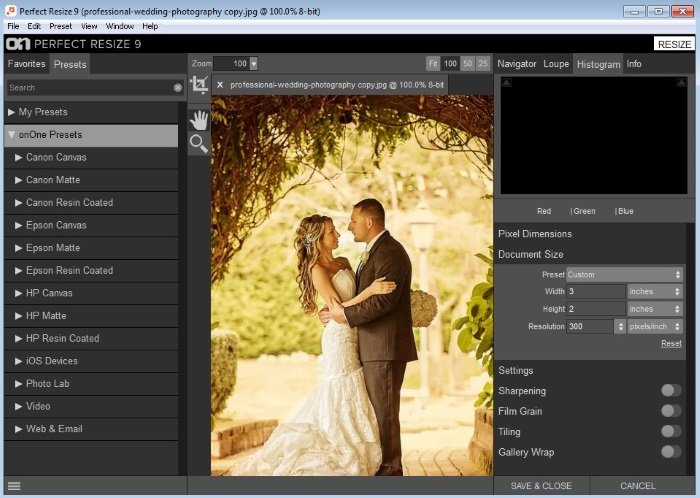Enable the Film Grain switch
700x498 pixels.
[671, 411]
